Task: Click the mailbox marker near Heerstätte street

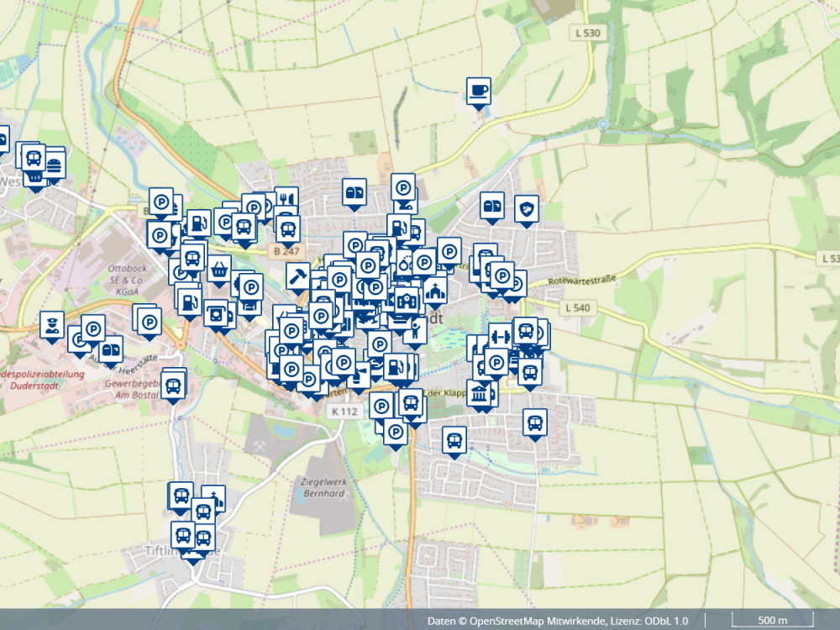Action: pos(110,348)
